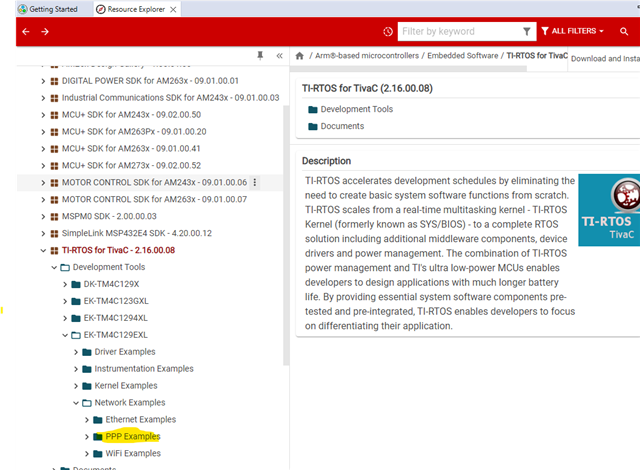The image size is (640, 470).
Task: Pin the navigation tree panel
Action: point(260,55)
